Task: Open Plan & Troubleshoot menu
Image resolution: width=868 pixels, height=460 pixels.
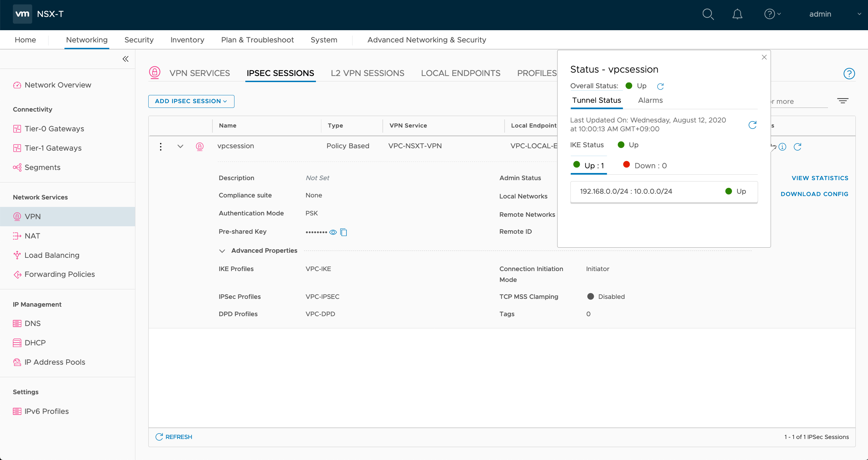Action: point(257,40)
